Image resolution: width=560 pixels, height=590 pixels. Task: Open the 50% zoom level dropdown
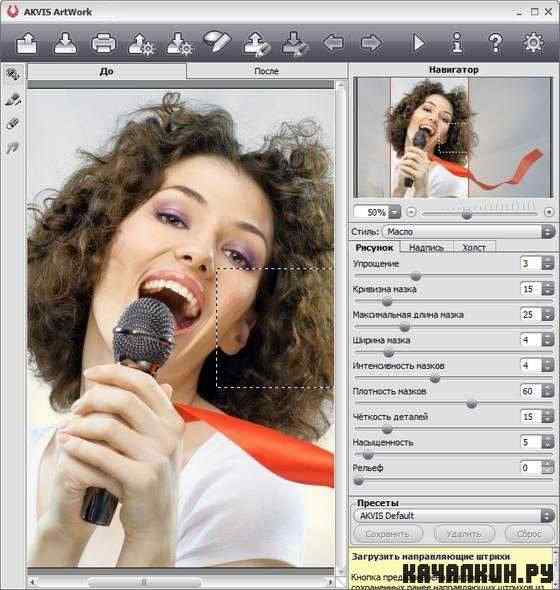point(394,213)
